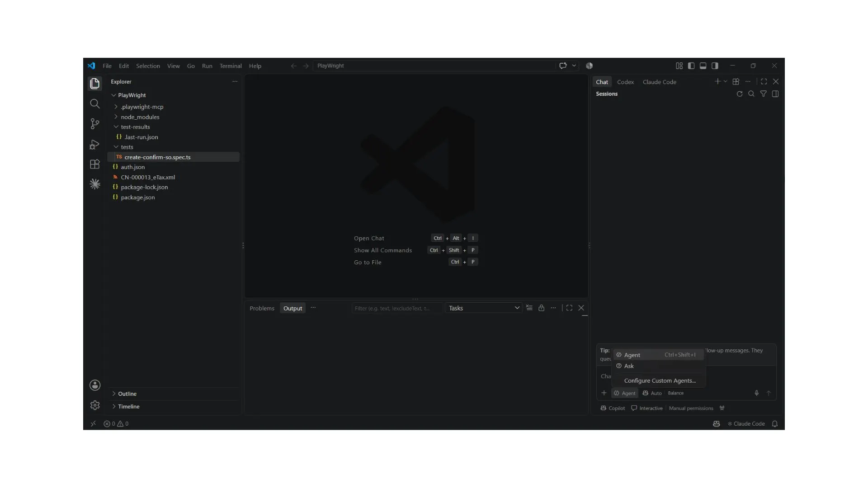Click the Auto model picker button
This screenshot has height=488, width=868.
pos(652,394)
